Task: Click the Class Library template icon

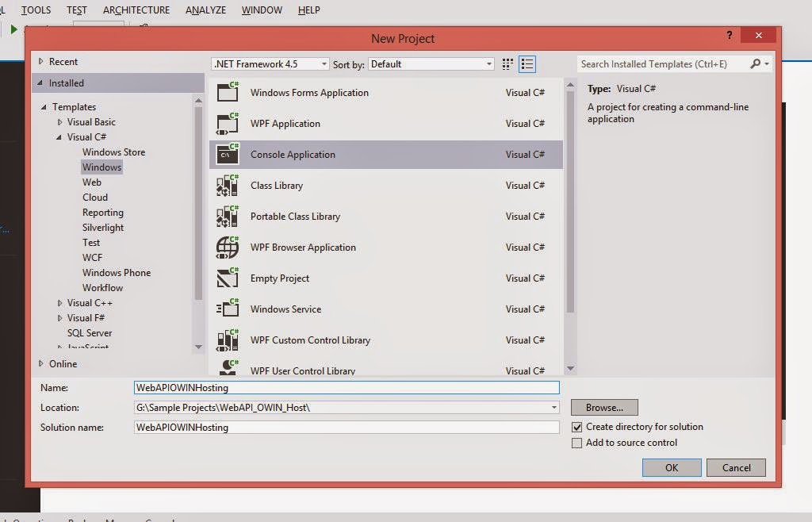Action: 228,186
